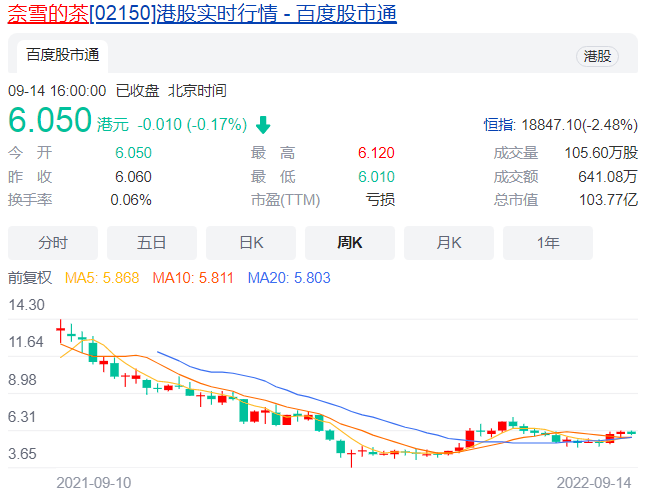Click the 2022-09-14 end date label
The image size is (648, 495).
(594, 483)
